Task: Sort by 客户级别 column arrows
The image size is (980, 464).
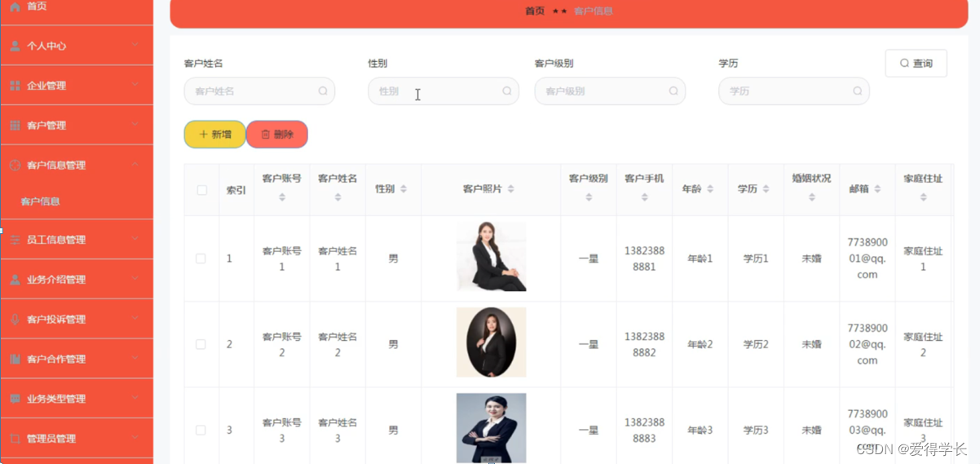Action: tap(589, 197)
